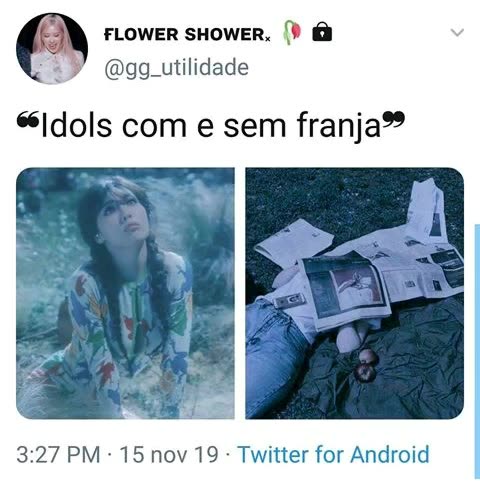Open the pink-haired profile avatar

(52, 48)
